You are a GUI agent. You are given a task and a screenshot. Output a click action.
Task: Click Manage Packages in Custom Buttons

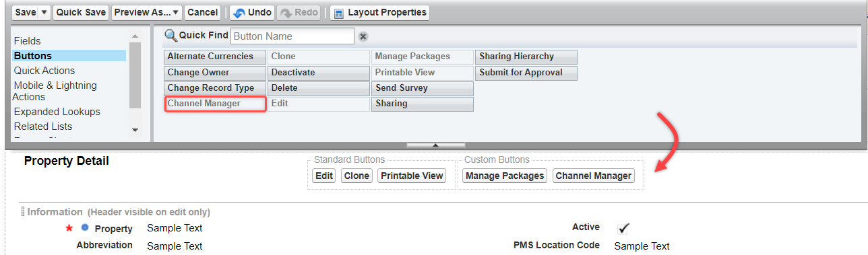point(505,176)
